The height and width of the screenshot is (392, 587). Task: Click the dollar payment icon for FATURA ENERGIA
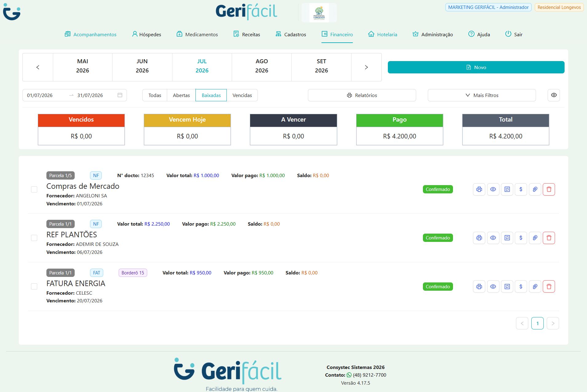[521, 286]
